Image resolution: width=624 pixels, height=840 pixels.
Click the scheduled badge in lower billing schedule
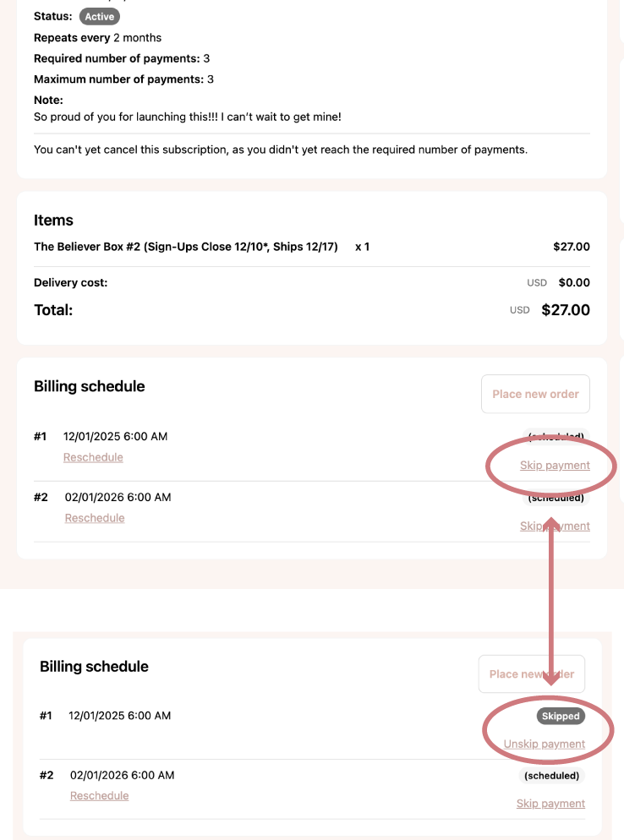pos(551,776)
